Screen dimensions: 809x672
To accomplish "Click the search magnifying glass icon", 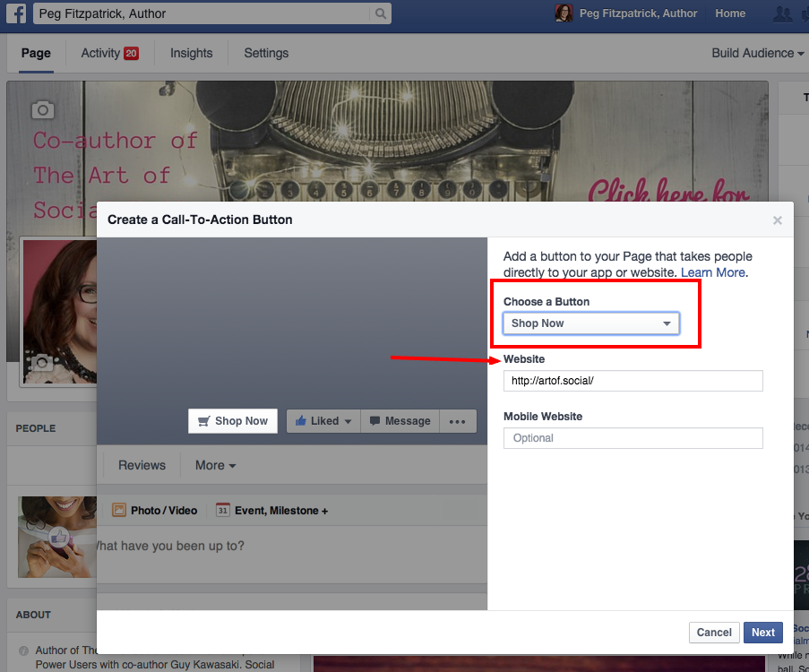I will click(380, 14).
